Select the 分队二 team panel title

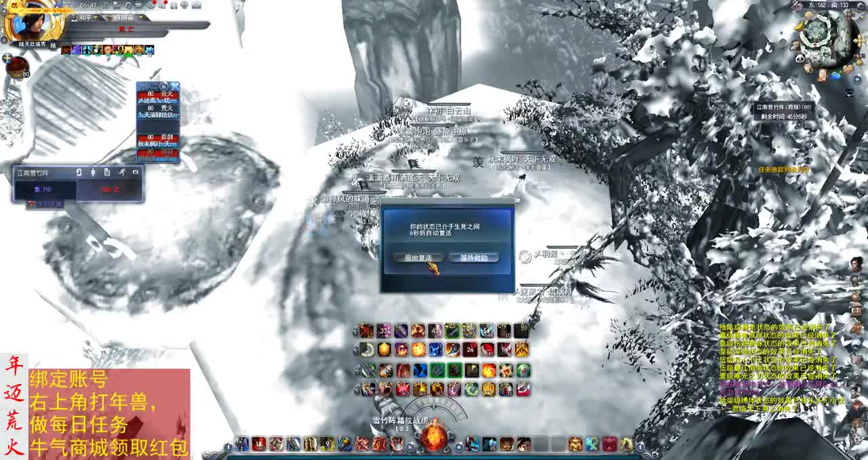[148, 86]
